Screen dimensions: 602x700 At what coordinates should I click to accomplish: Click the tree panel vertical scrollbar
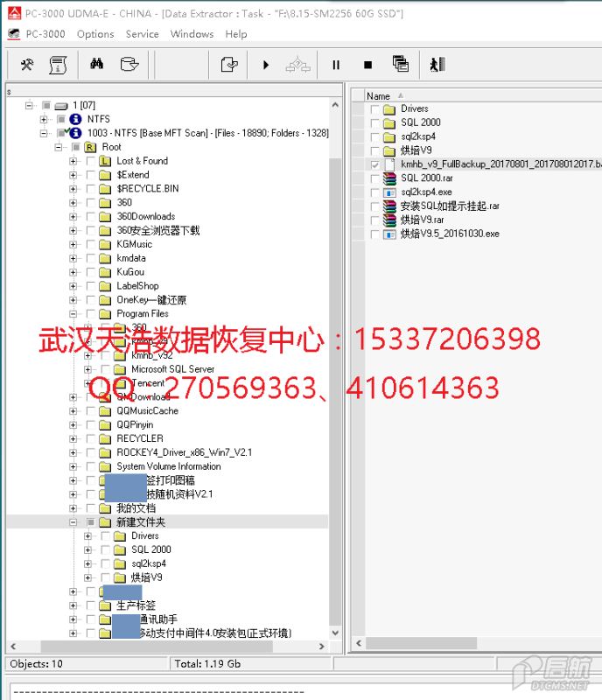click(335, 350)
